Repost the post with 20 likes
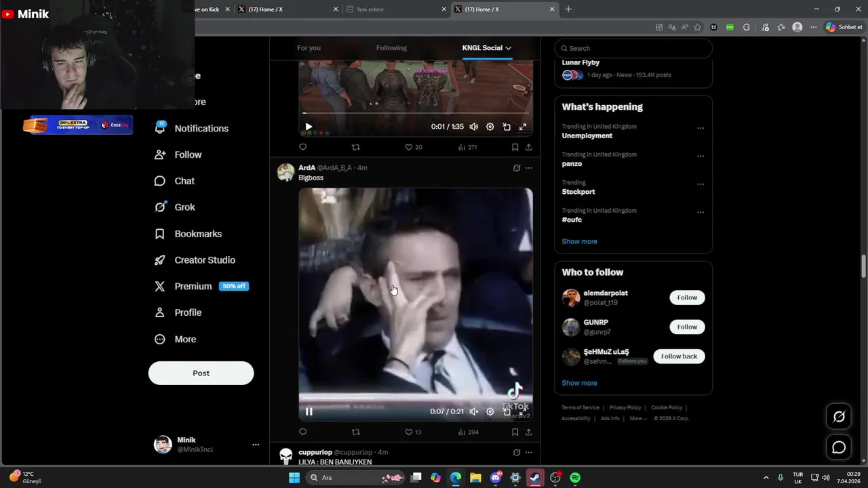Image resolution: width=868 pixels, height=488 pixels. click(x=355, y=147)
